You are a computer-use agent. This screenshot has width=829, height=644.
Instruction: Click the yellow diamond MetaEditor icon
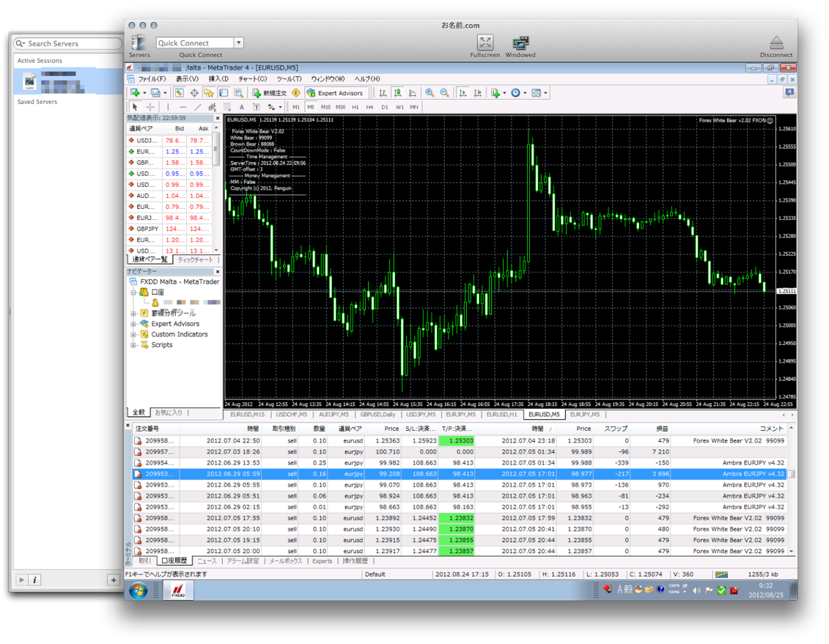click(296, 93)
